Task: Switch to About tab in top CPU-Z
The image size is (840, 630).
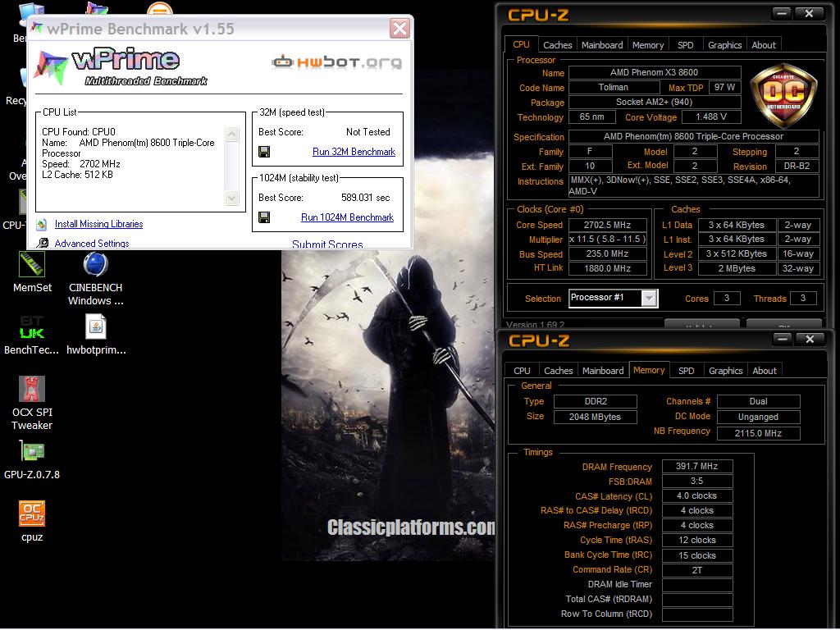Action: point(764,46)
